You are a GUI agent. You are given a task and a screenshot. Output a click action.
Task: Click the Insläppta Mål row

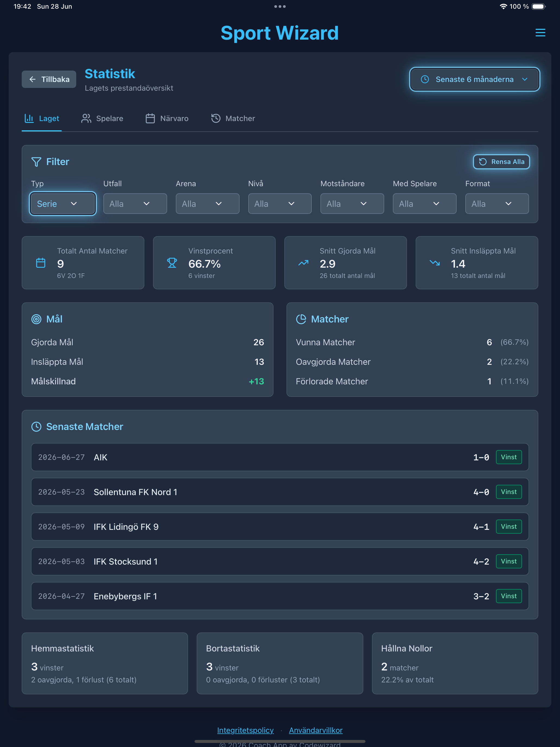[148, 362]
